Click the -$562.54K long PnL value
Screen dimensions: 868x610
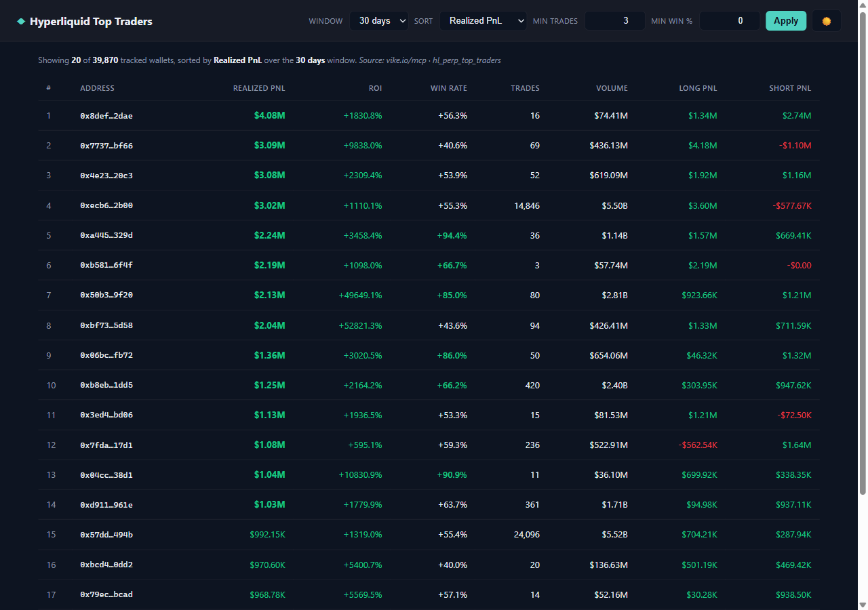tap(698, 445)
